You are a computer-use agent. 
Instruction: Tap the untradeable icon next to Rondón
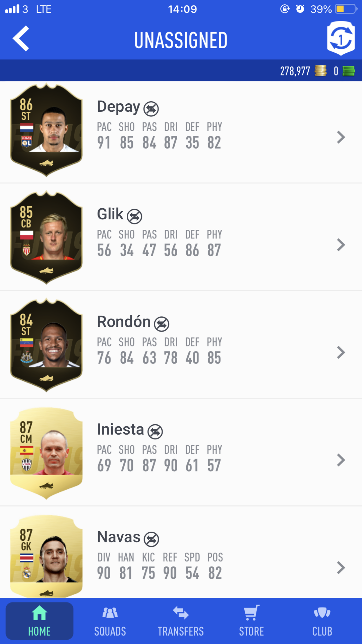click(x=162, y=324)
